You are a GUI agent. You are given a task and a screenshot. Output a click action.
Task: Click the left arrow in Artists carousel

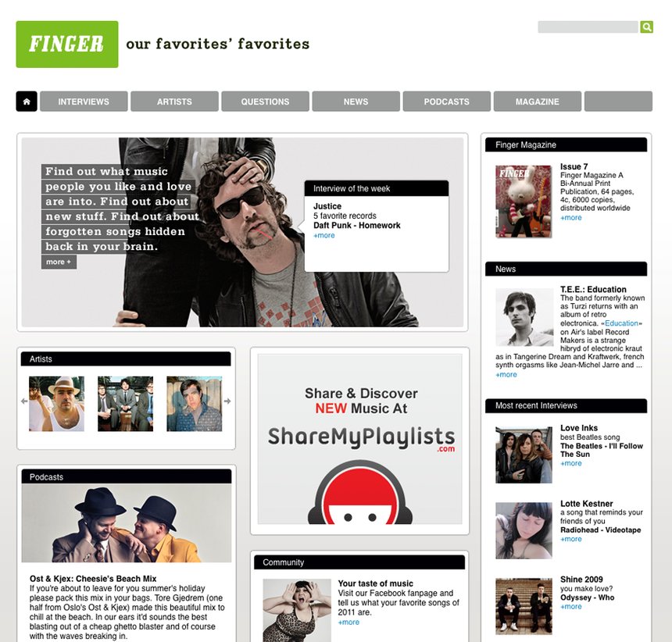[x=24, y=401]
